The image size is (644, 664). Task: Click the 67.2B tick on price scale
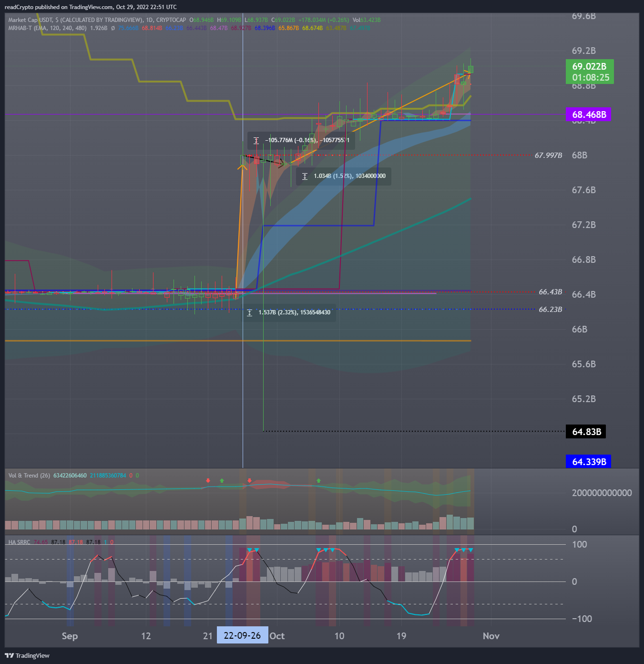pyautogui.click(x=583, y=225)
